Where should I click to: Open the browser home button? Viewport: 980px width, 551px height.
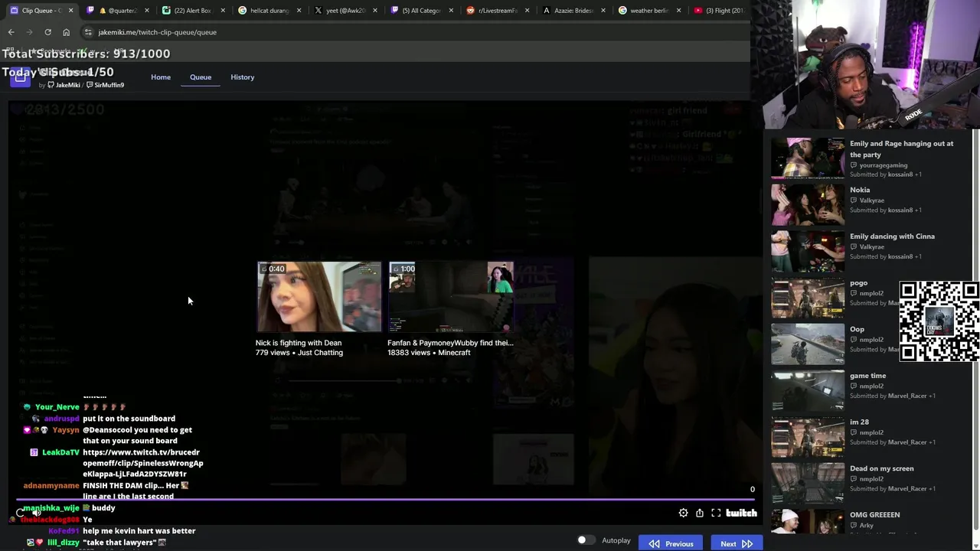click(66, 32)
